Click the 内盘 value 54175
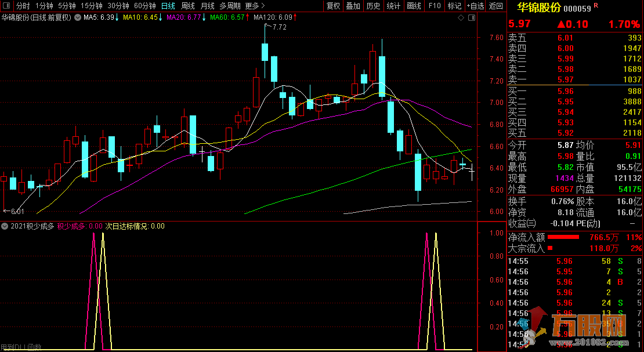This screenshot has width=644, height=352. pos(630,190)
